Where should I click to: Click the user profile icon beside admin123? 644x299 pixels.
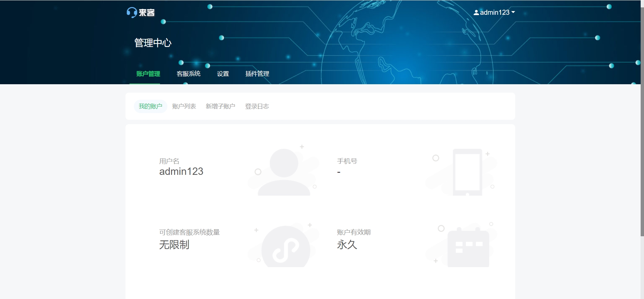pos(476,13)
